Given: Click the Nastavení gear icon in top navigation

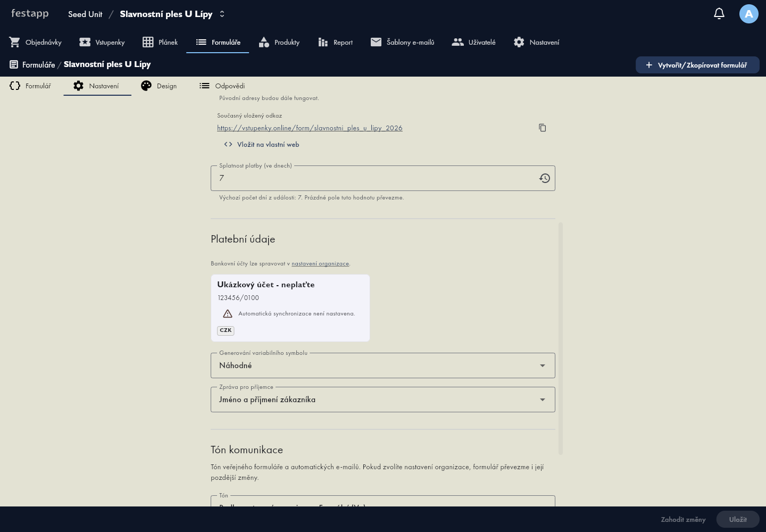Looking at the screenshot, I should click(x=519, y=42).
